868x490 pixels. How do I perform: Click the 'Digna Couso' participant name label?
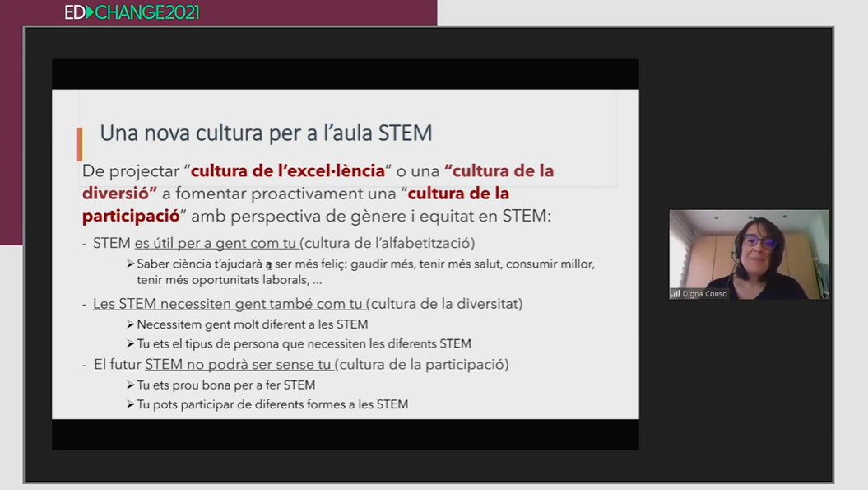[704, 293]
